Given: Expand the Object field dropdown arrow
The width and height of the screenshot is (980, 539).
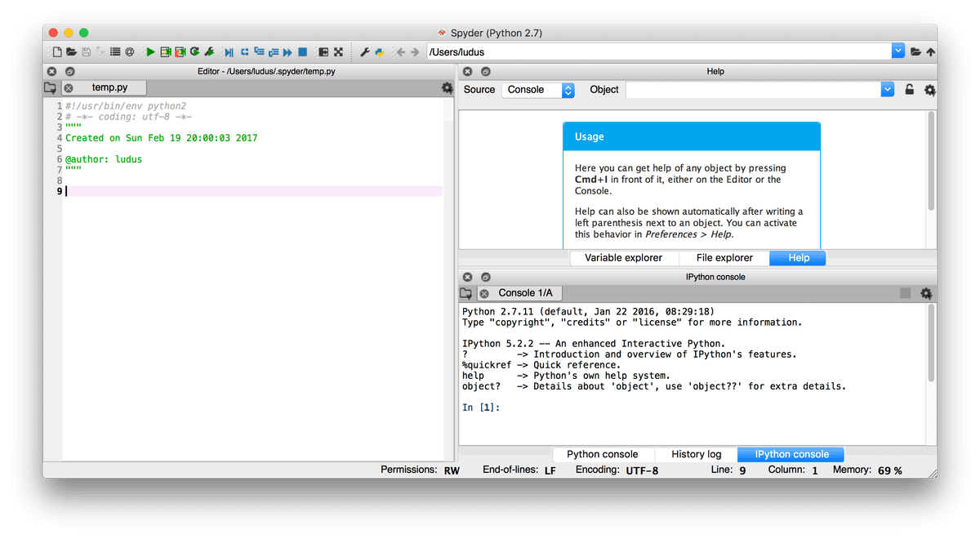Looking at the screenshot, I should tap(888, 90).
